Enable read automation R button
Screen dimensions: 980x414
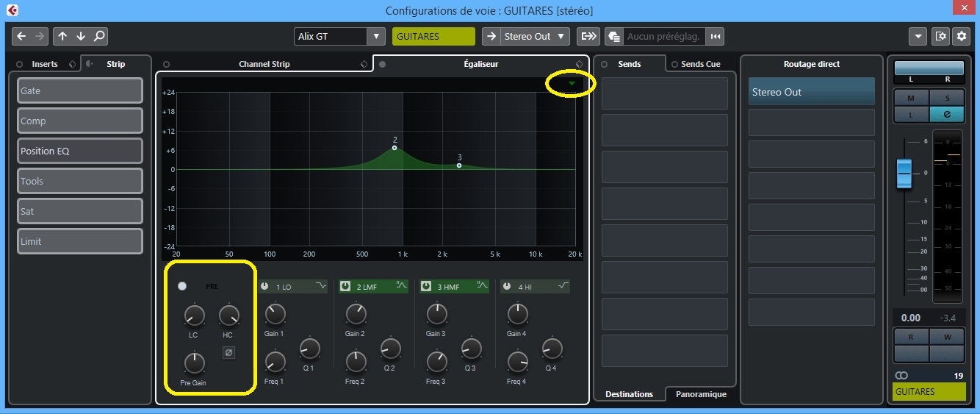pyautogui.click(x=911, y=337)
